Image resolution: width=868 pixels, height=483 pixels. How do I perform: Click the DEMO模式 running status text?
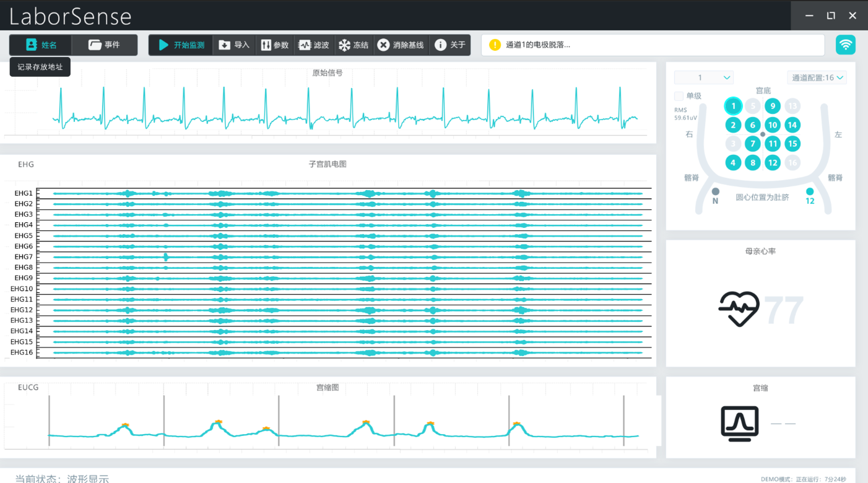click(x=804, y=479)
